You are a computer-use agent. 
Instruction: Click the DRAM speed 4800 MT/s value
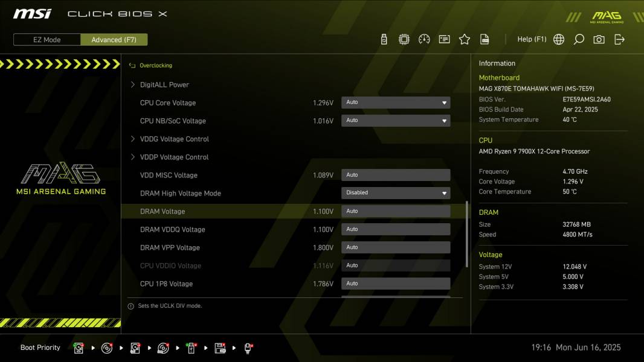(x=578, y=235)
